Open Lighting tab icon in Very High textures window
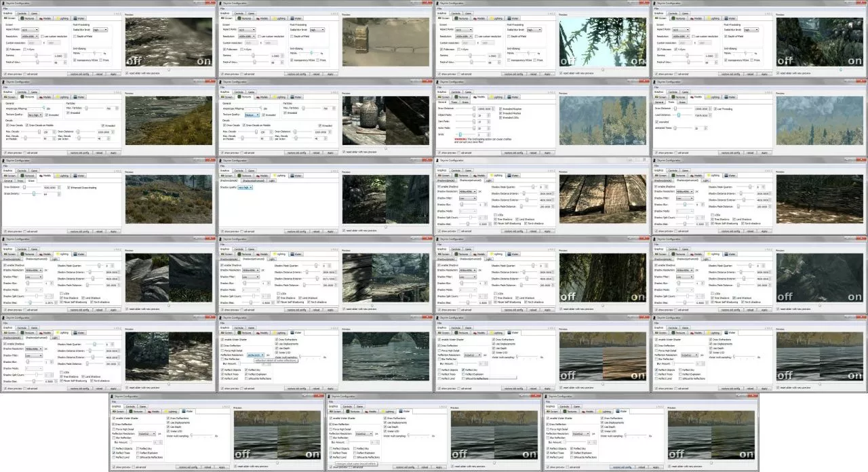 coord(58,97)
